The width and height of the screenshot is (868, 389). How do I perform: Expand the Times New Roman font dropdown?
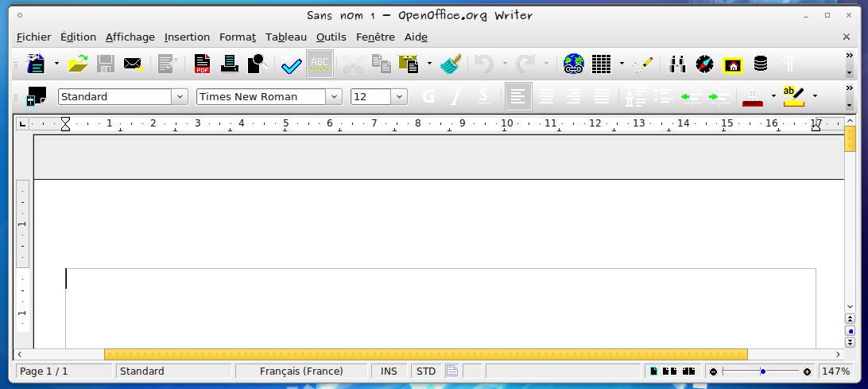click(x=334, y=96)
